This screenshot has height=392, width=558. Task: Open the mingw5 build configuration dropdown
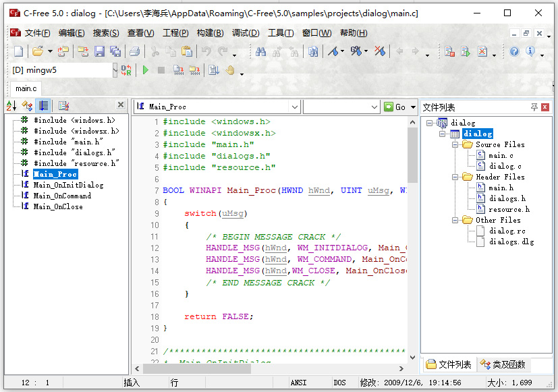tap(113, 69)
